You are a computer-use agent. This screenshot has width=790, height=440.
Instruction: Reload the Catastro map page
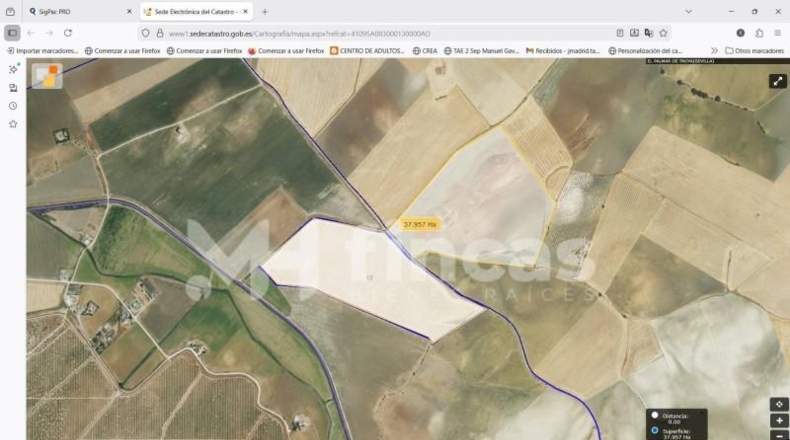click(68, 33)
